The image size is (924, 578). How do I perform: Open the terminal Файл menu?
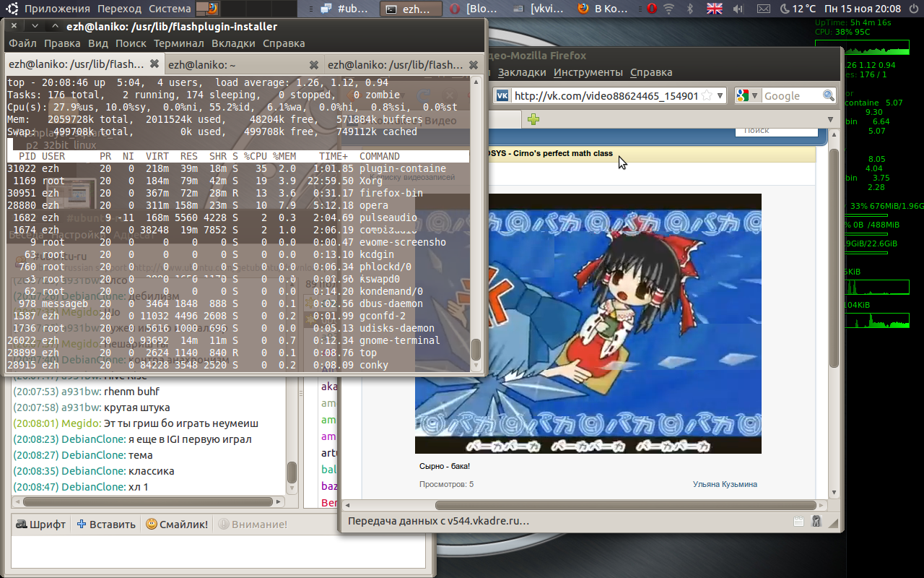coord(23,43)
